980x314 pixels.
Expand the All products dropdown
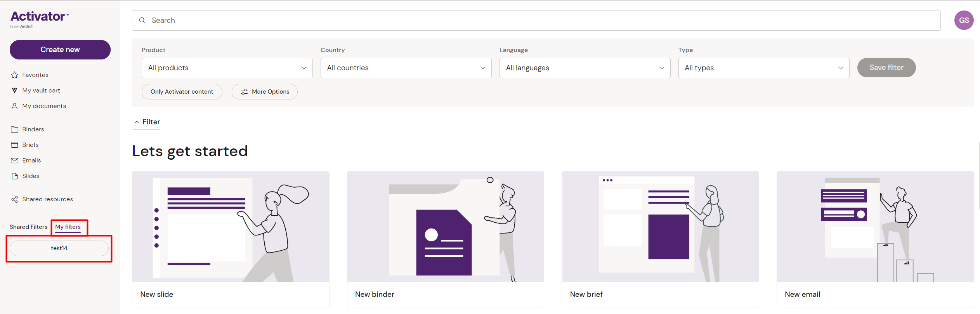[x=227, y=68]
